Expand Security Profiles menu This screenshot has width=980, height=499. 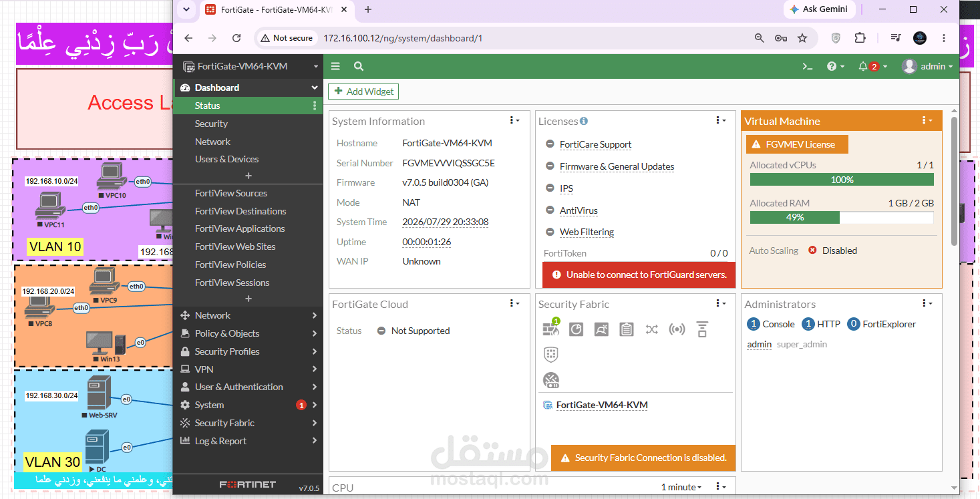(248, 351)
